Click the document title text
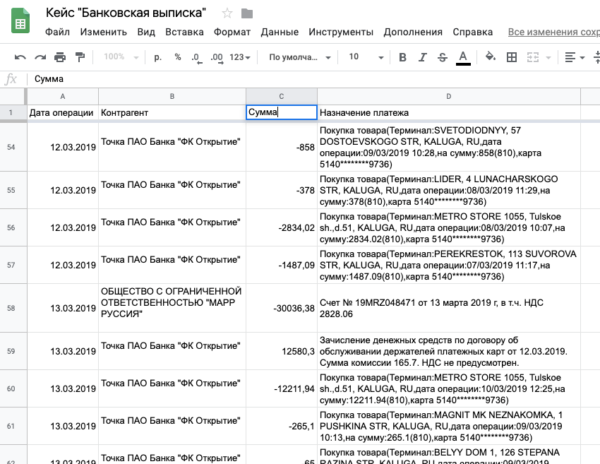 [126, 13]
